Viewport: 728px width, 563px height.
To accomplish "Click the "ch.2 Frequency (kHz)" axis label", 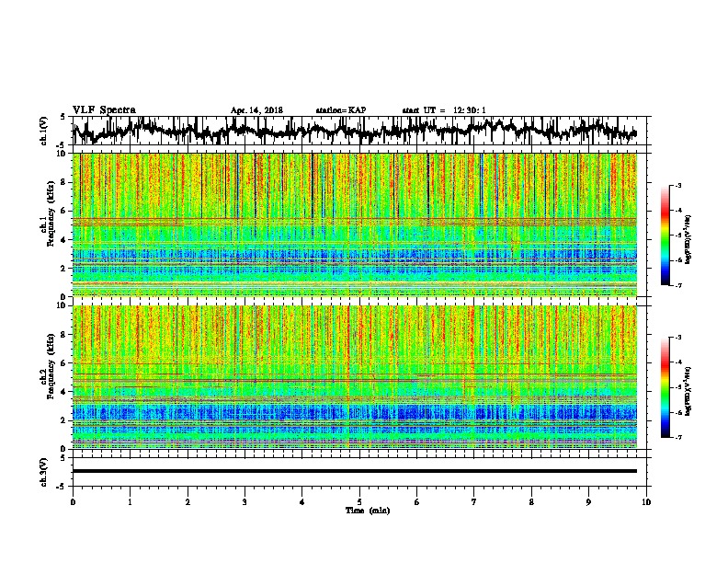I will (x=47, y=366).
